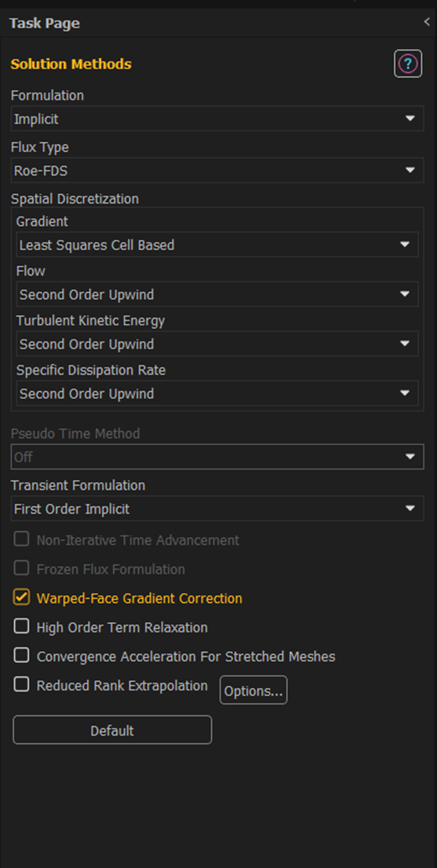Viewport: 437px width, 868px height.
Task: Open the Formulation dropdown showing Implicit
Action: pos(217,119)
